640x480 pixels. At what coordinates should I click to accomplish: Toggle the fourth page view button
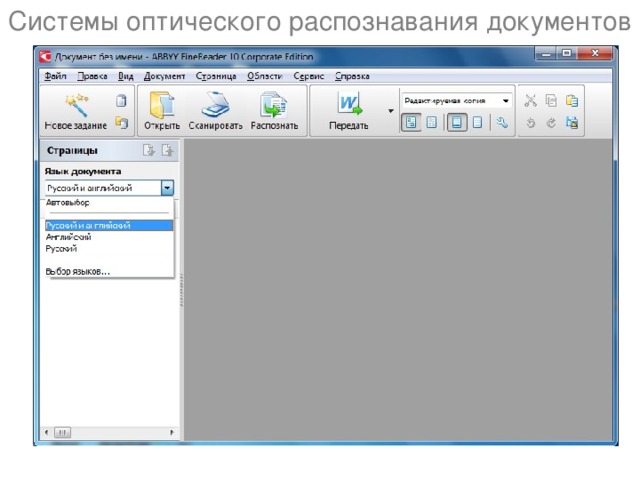pos(477,122)
